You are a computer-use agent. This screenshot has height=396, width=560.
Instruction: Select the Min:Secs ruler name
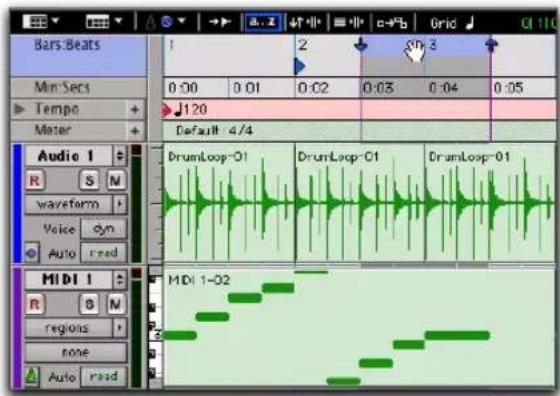pos(62,87)
